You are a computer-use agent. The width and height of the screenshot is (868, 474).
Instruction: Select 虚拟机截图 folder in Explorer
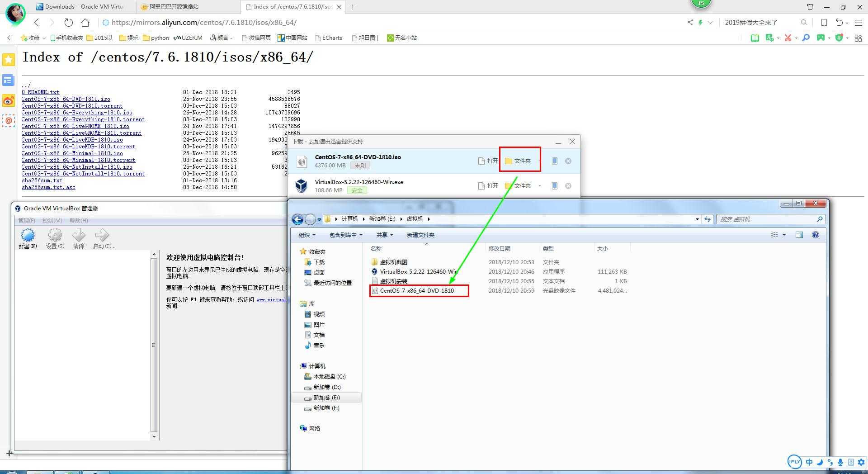[x=389, y=262]
